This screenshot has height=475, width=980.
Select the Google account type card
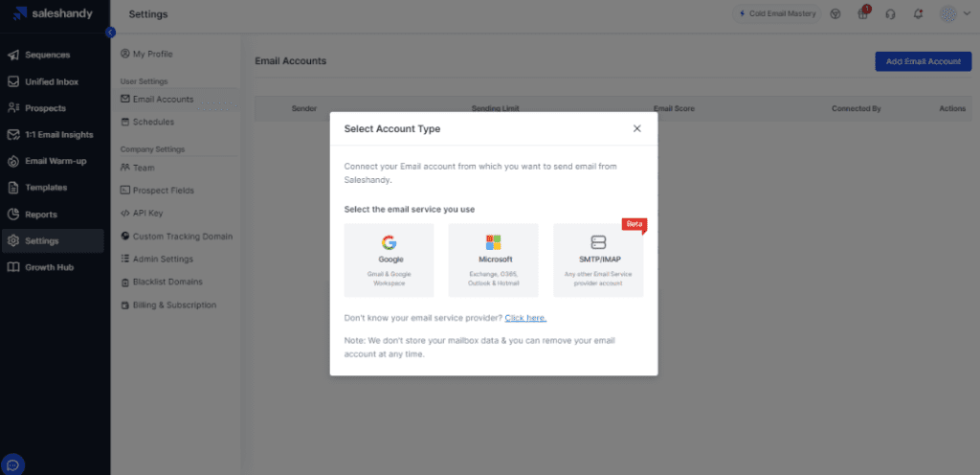(x=389, y=260)
